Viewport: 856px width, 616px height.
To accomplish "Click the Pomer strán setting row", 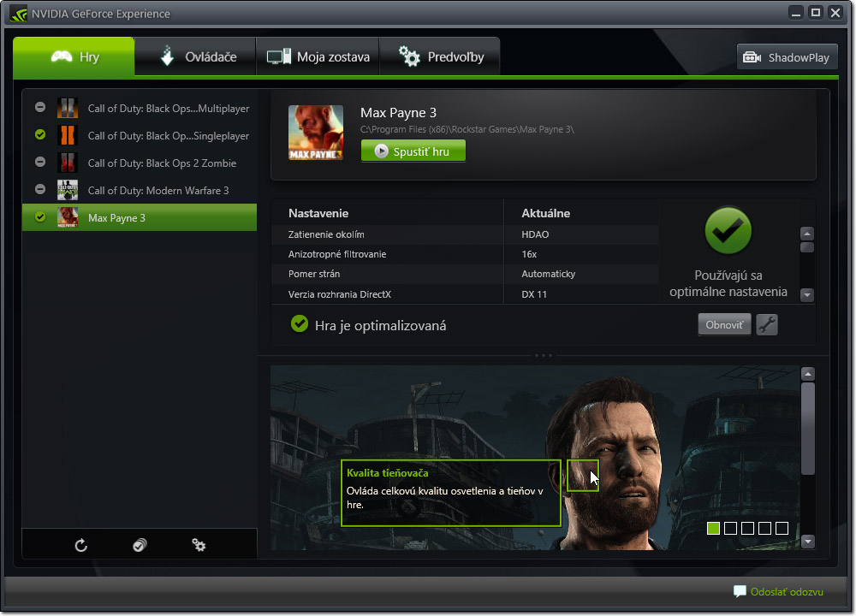I will click(x=465, y=274).
